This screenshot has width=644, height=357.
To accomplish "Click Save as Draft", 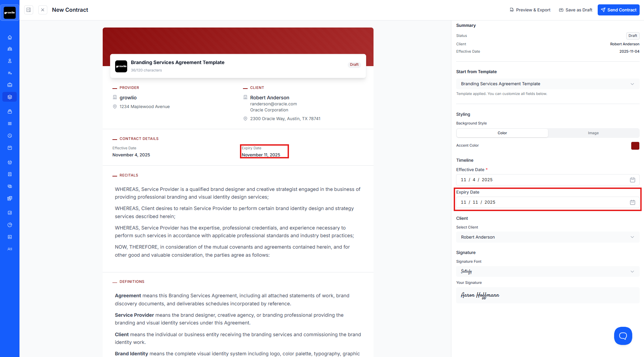I will click(x=576, y=10).
